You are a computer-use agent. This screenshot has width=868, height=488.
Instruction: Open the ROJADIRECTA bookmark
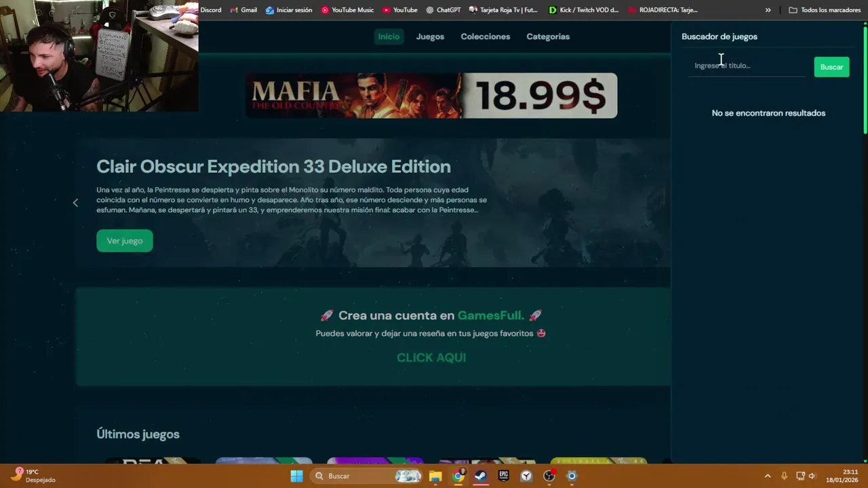click(663, 10)
